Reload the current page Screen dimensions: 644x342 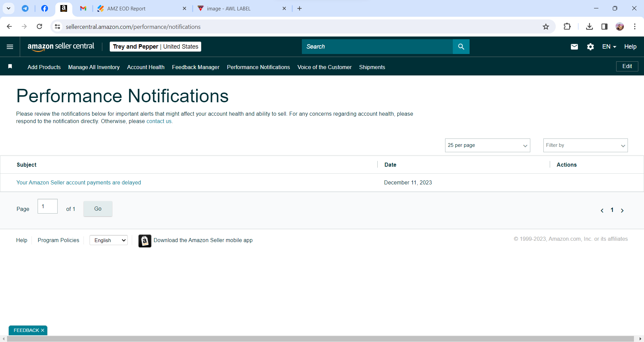39,26
